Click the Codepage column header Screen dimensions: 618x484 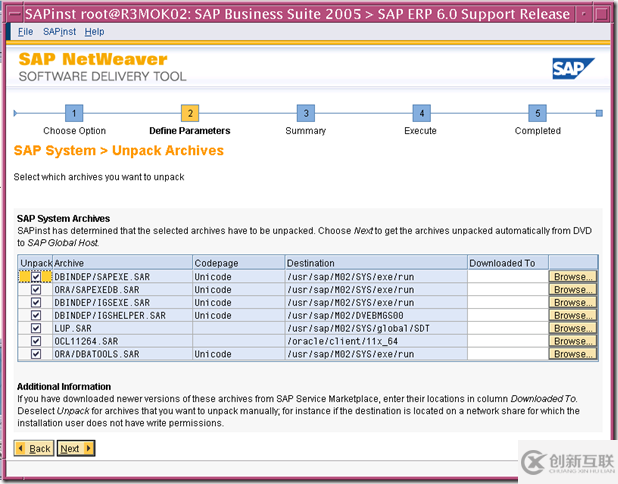(239, 263)
